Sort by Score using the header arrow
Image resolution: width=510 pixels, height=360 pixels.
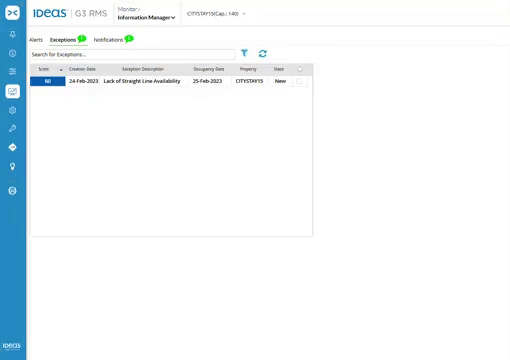pos(61,70)
